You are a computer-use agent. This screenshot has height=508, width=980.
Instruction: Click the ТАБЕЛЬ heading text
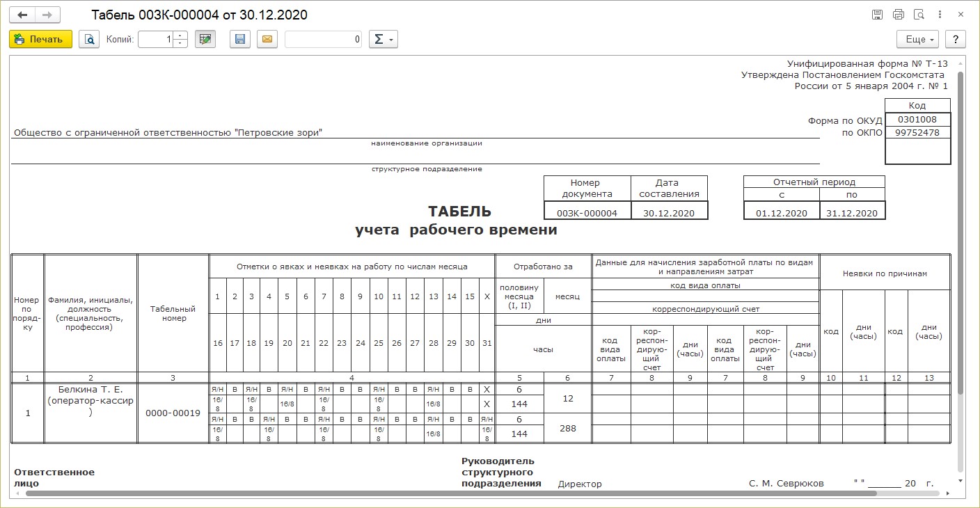(x=459, y=212)
